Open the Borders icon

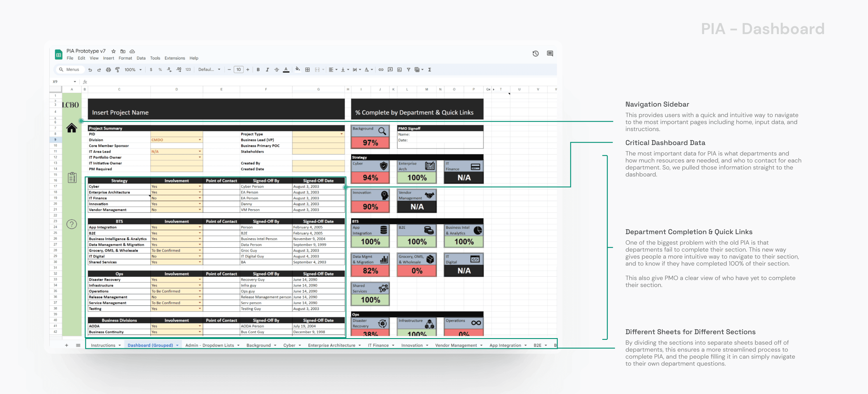click(307, 70)
